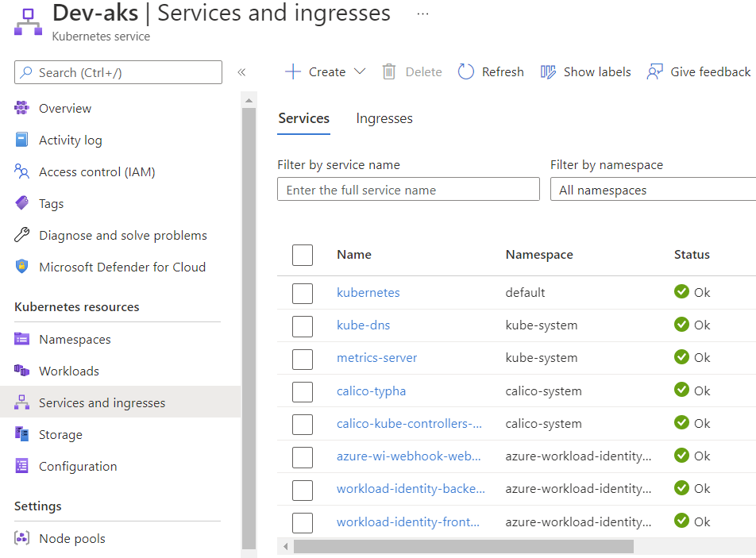The image size is (756, 558).
Task: Check the workload-identity-backe... row box
Action: pyautogui.click(x=303, y=490)
